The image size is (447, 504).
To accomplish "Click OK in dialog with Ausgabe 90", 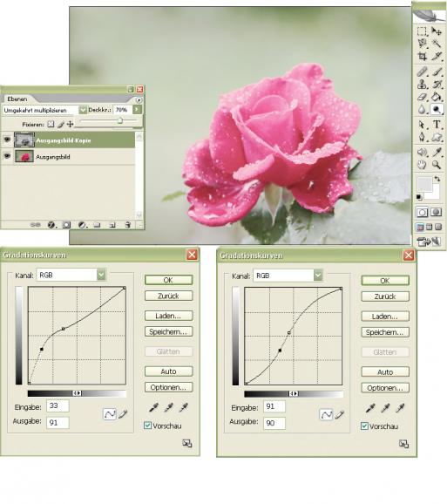I will (x=385, y=281).
